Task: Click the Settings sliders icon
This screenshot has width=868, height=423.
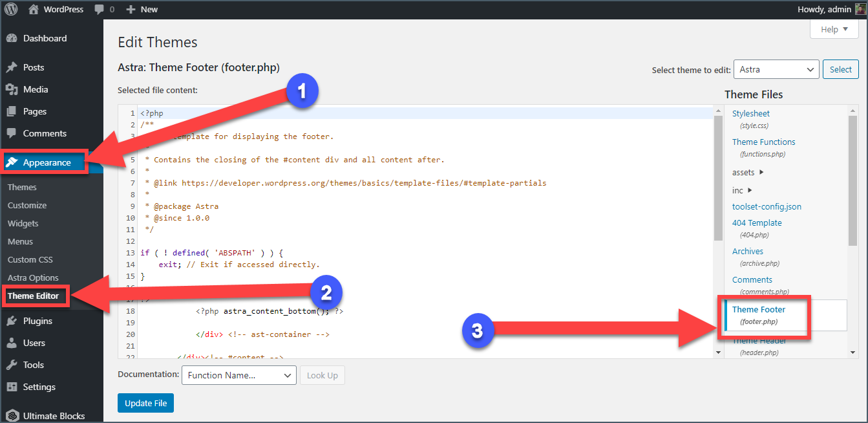Action: [x=12, y=387]
